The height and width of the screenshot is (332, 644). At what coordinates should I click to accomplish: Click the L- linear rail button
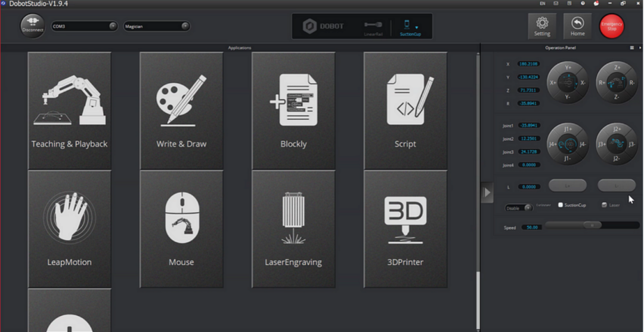tap(617, 186)
